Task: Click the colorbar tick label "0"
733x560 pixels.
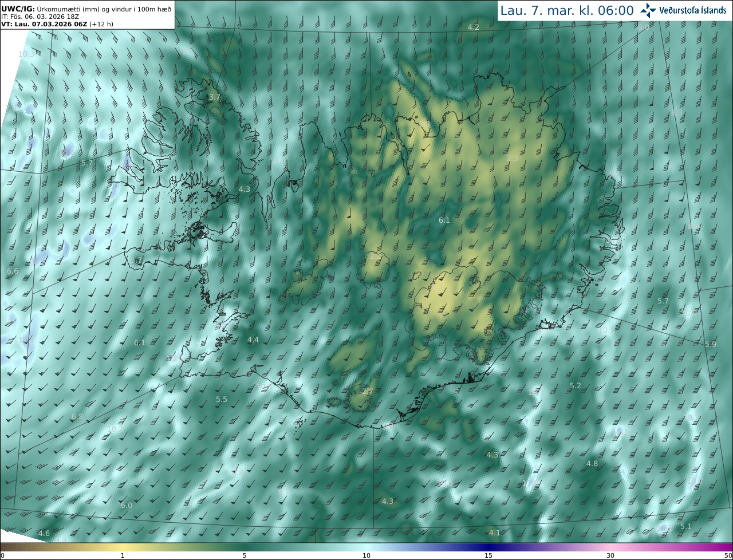Action: pyautogui.click(x=2, y=555)
